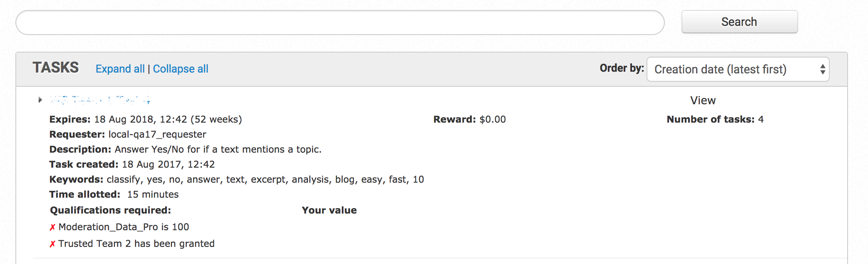
Task: Focus the search text field
Action: pyautogui.click(x=340, y=23)
